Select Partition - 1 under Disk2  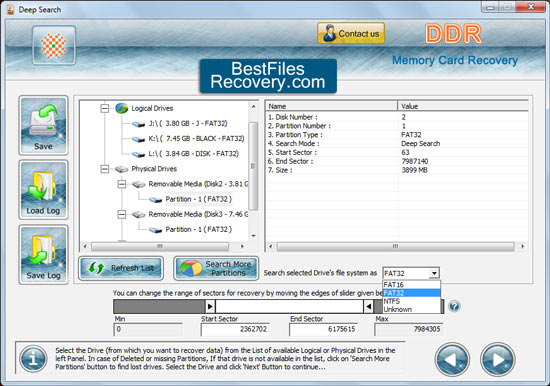(199, 199)
